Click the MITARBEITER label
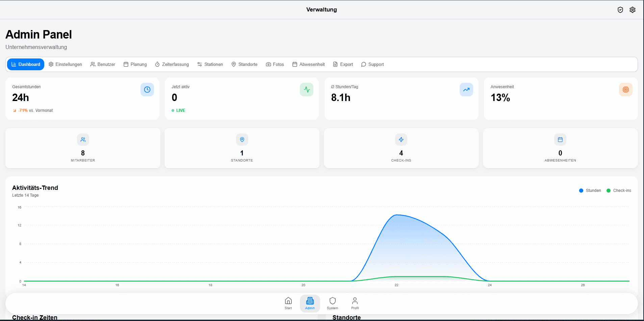Screen dimensions: 644x321 [83, 160]
